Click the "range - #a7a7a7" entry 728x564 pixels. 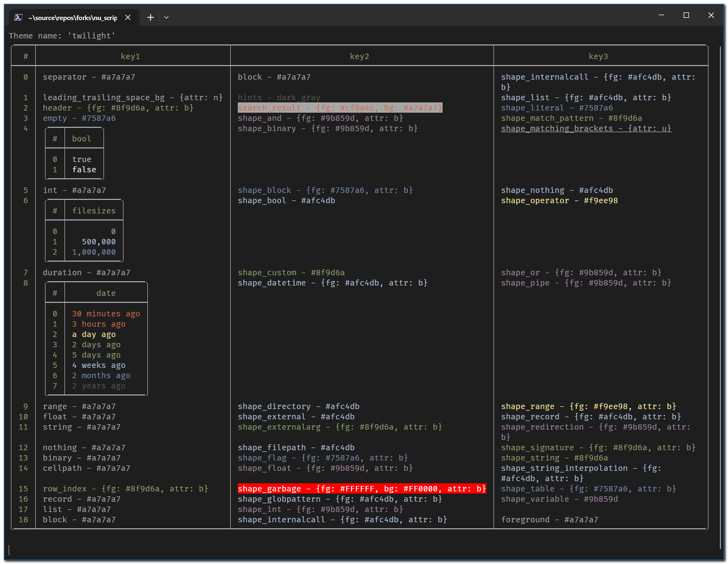80,406
